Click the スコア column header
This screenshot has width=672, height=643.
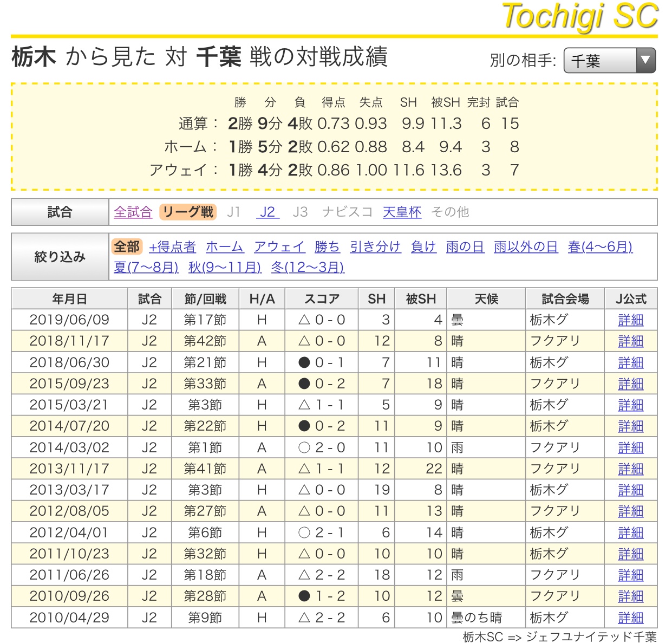click(x=322, y=299)
